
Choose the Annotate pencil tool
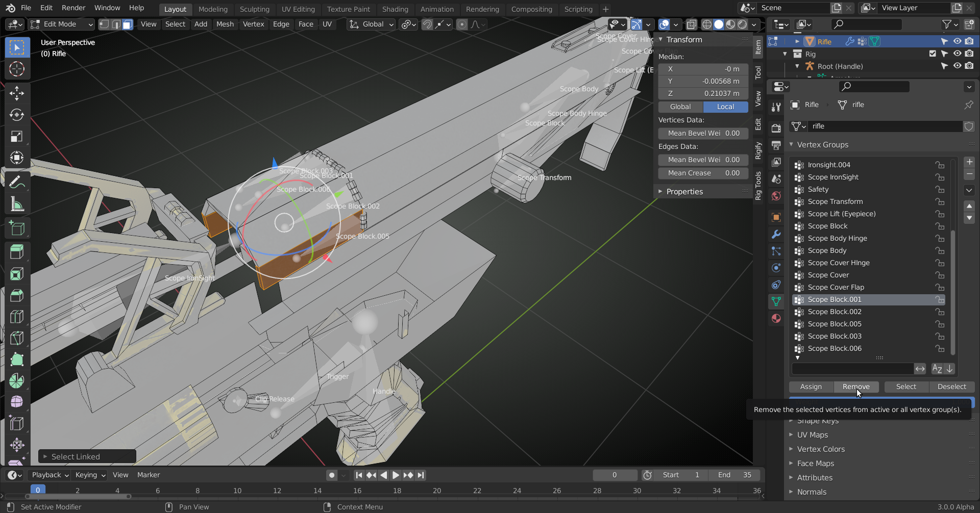coord(17,182)
